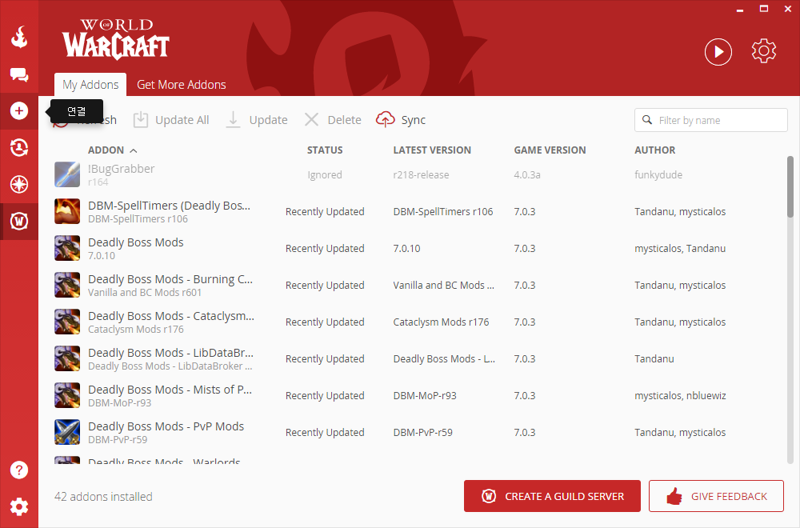
Task: Click the 42 addons installed text
Action: click(x=104, y=496)
